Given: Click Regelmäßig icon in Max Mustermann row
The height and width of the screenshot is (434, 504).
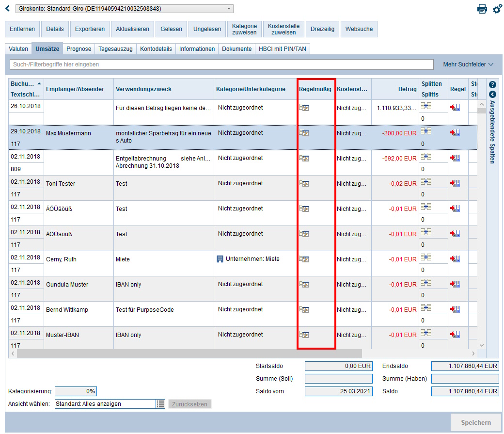Looking at the screenshot, I should (304, 133).
